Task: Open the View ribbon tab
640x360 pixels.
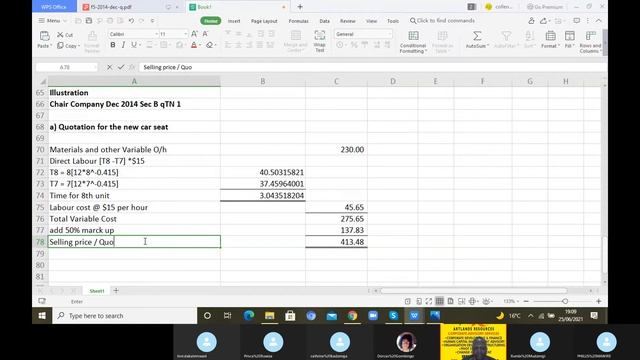Action: click(371, 21)
